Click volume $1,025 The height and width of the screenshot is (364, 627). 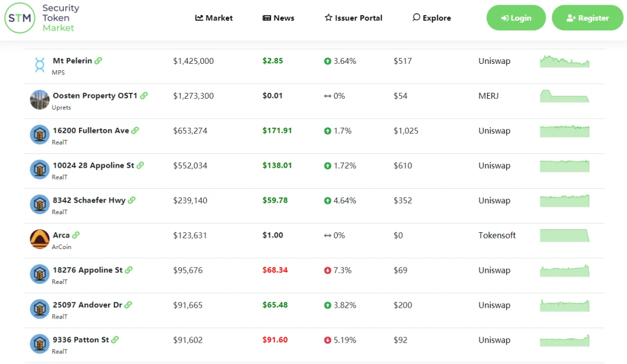tap(406, 131)
